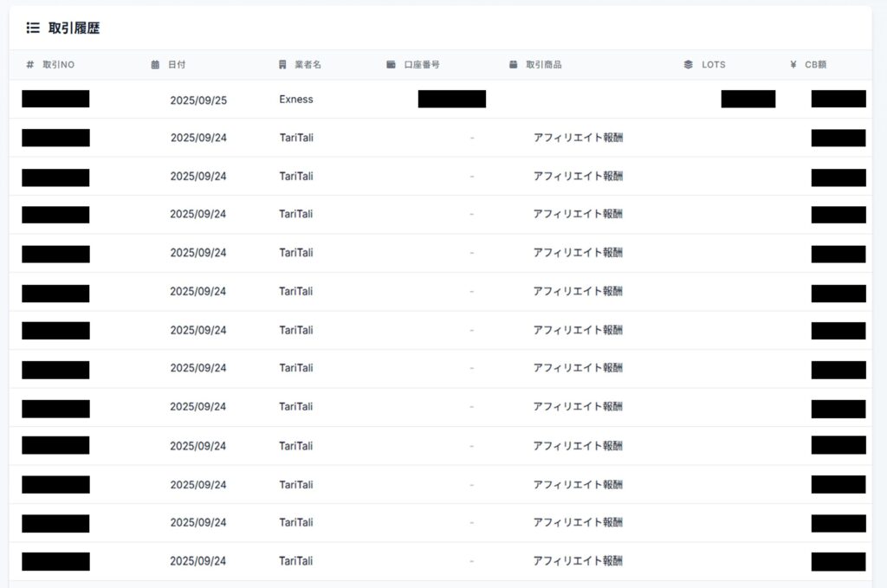Open the Exness broker entry
Screen dimensions: 887x588
tap(296, 100)
